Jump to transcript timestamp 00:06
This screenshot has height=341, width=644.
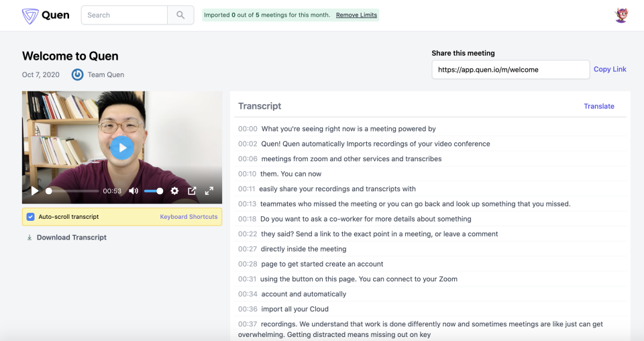[x=248, y=159]
